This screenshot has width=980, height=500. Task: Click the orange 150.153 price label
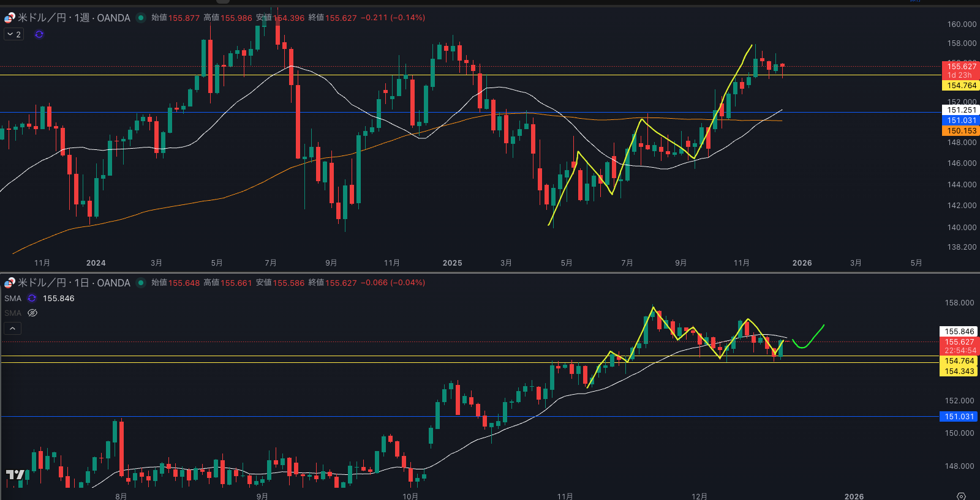pos(961,131)
